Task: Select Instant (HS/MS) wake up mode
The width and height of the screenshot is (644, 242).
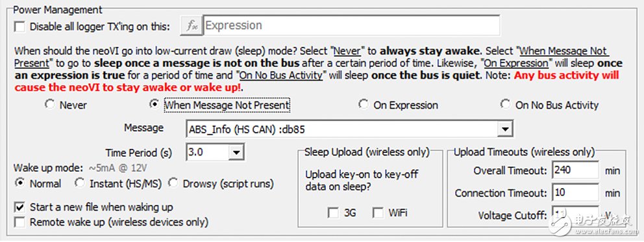Action: 80,183
